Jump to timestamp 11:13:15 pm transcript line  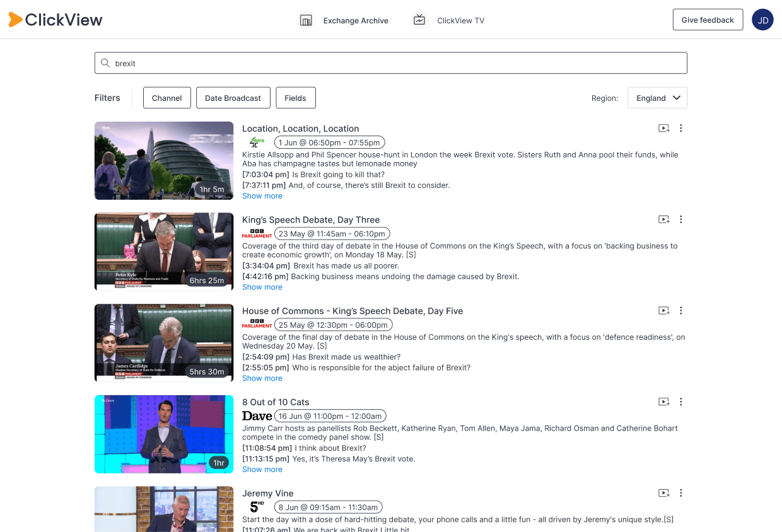tap(329, 459)
